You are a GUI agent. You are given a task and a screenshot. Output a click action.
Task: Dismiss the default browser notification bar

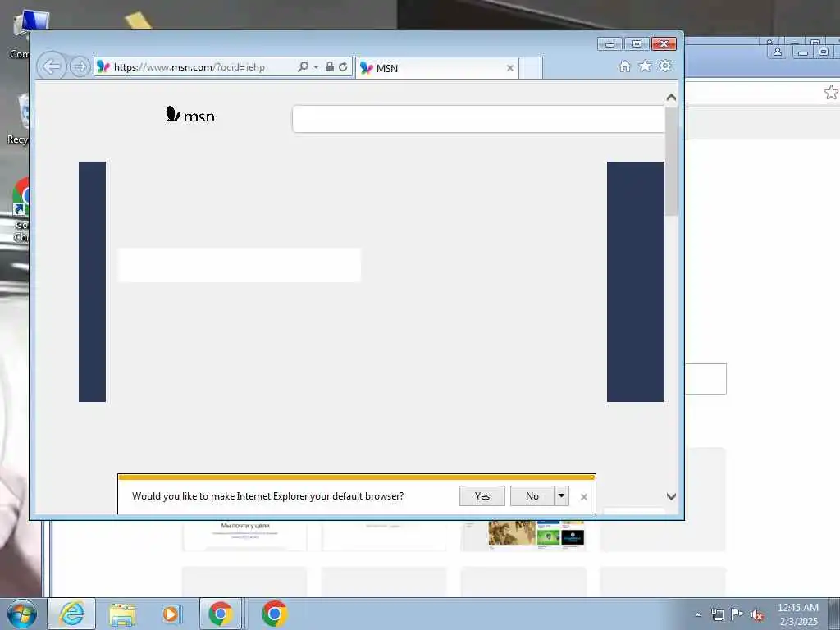[x=584, y=497]
